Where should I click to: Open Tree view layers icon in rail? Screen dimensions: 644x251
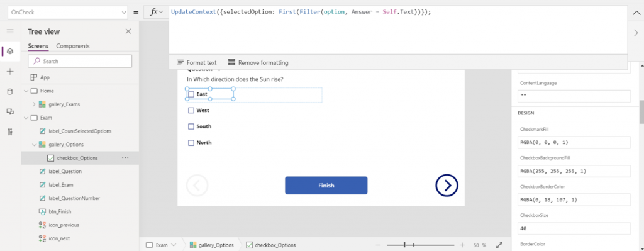tap(10, 52)
